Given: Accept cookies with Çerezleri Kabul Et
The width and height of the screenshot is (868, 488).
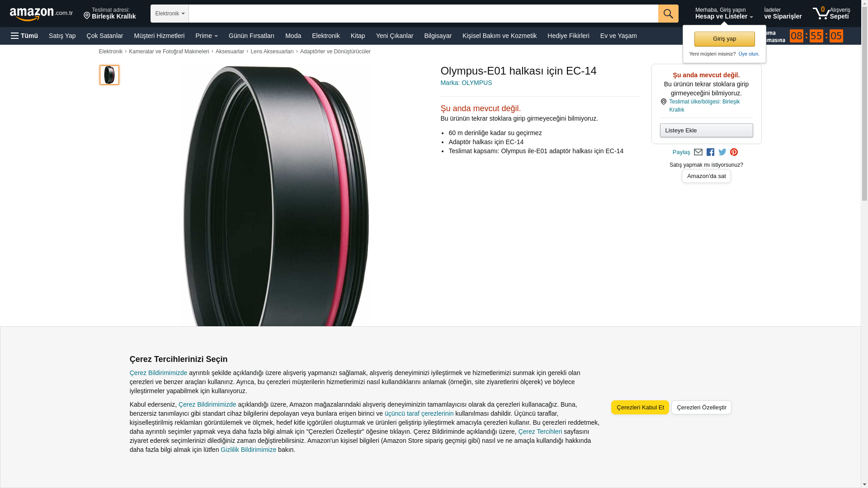Looking at the screenshot, I should [x=640, y=408].
